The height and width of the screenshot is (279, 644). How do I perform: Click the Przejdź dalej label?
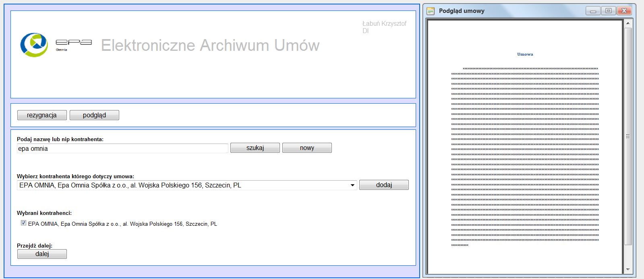point(35,246)
